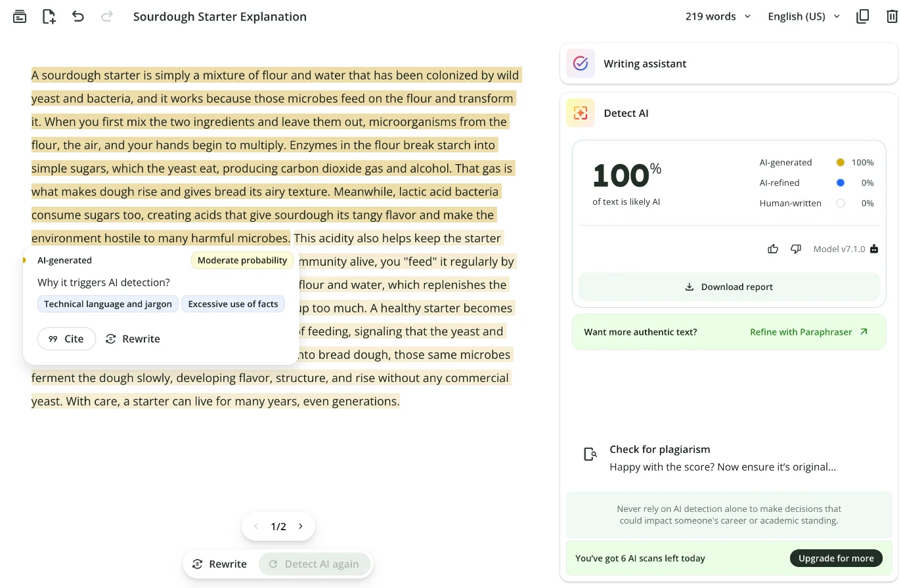
Task: Open the Check for plagiarism section
Action: pos(729,457)
